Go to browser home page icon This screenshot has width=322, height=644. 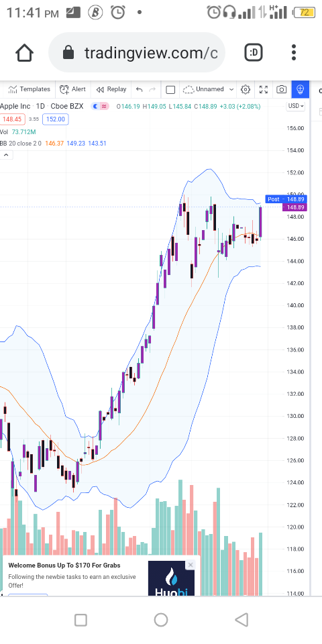pos(24,52)
